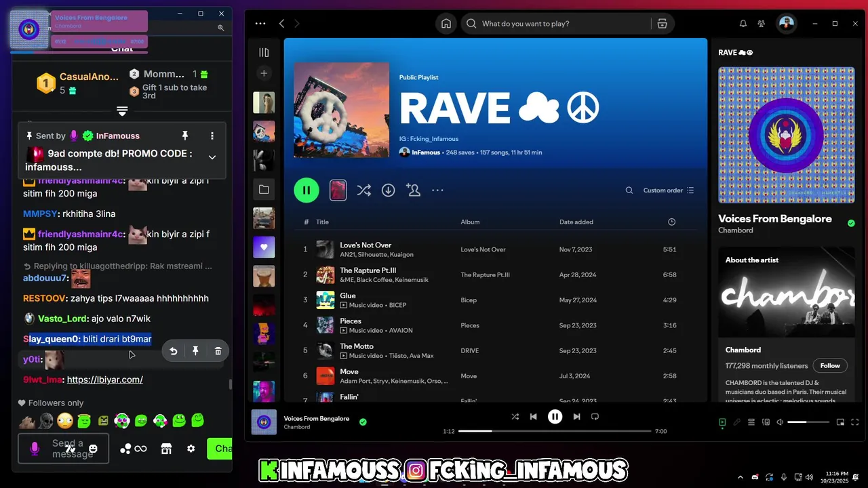Open The Rapture Pt.III track row
Image resolution: width=868 pixels, height=488 pixels.
496,274
